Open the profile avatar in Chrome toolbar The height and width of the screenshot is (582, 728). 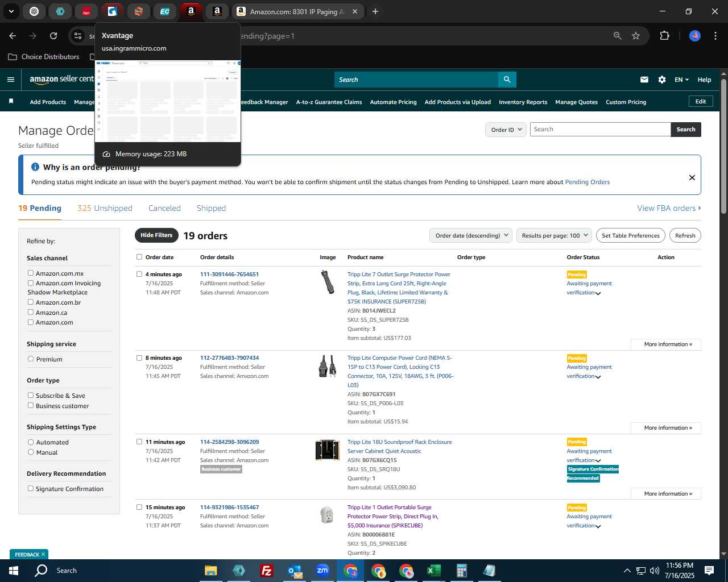[695, 36]
